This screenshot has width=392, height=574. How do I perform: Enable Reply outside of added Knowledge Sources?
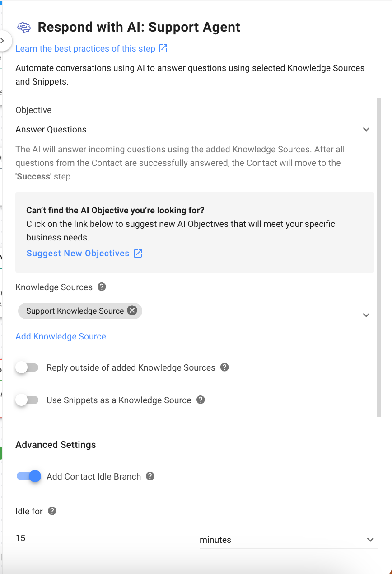[27, 367]
